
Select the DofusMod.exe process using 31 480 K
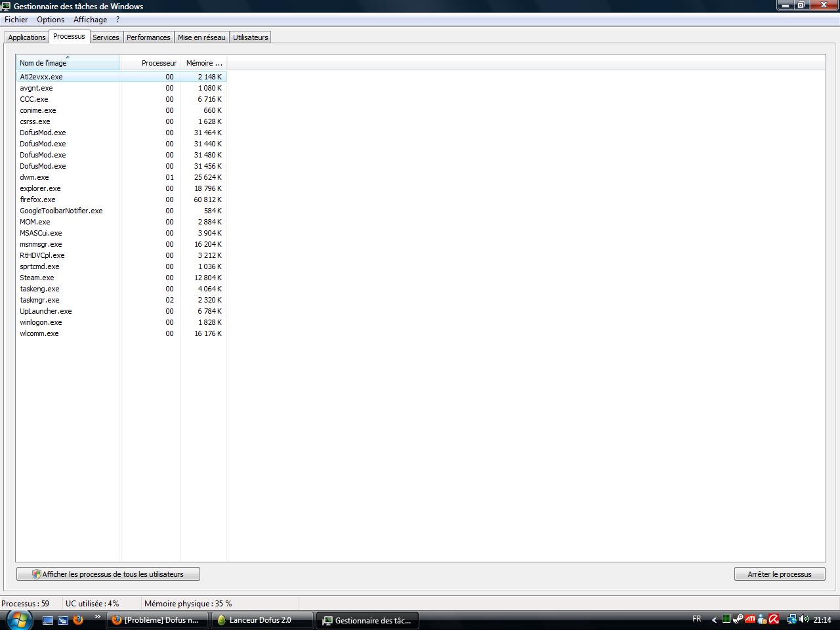point(121,155)
